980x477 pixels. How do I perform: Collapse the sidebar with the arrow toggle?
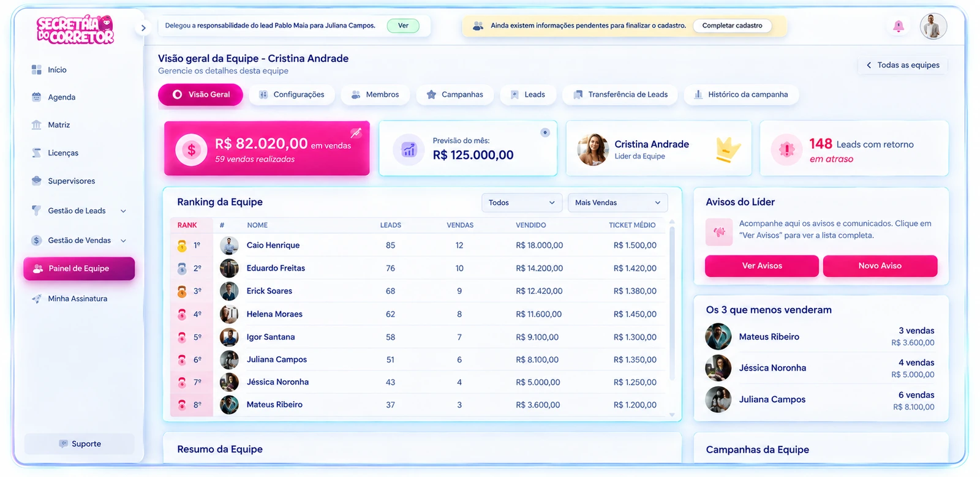(143, 28)
